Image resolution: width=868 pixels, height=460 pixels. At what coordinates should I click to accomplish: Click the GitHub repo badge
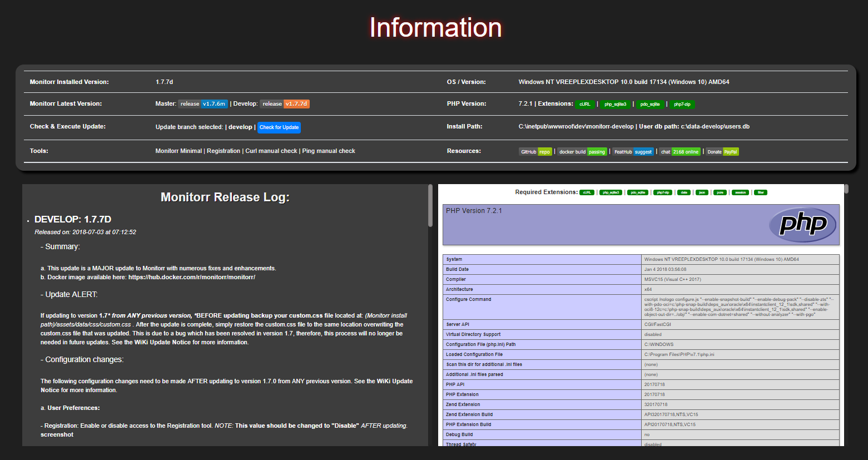point(535,151)
